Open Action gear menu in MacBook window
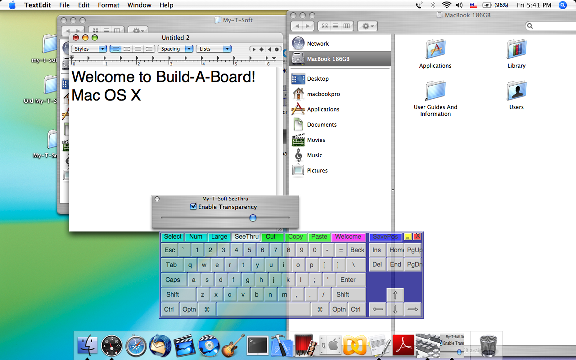The width and height of the screenshot is (576, 360). [367, 26]
